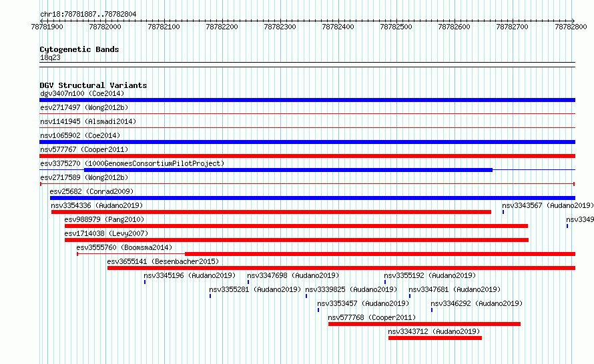The width and height of the screenshot is (594, 364).
Task: Click the 18q23 band label
Action: tap(50, 57)
